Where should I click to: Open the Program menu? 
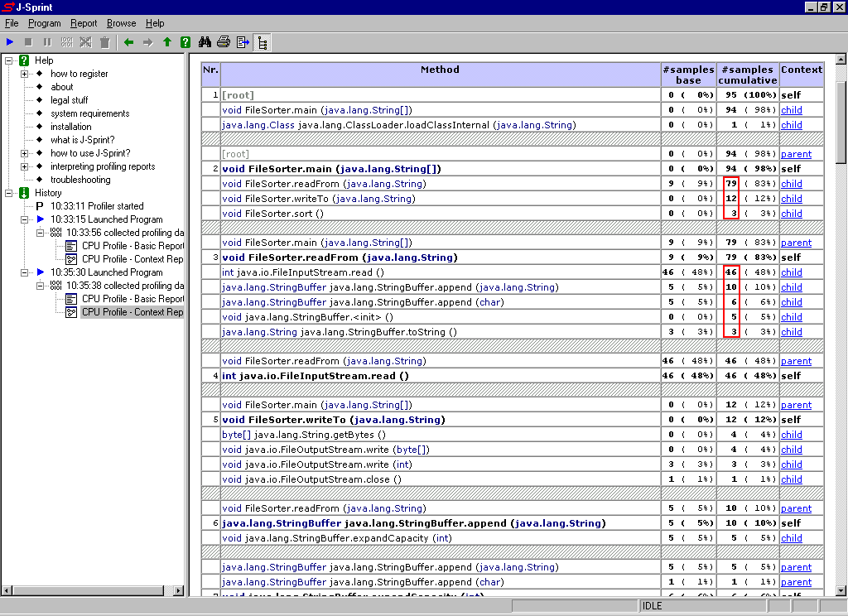pos(44,23)
